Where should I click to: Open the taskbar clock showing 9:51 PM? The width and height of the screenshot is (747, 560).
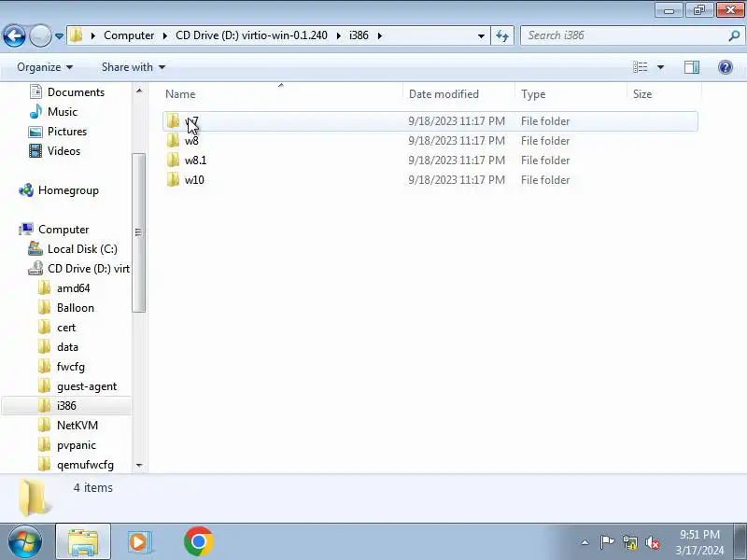point(699,542)
